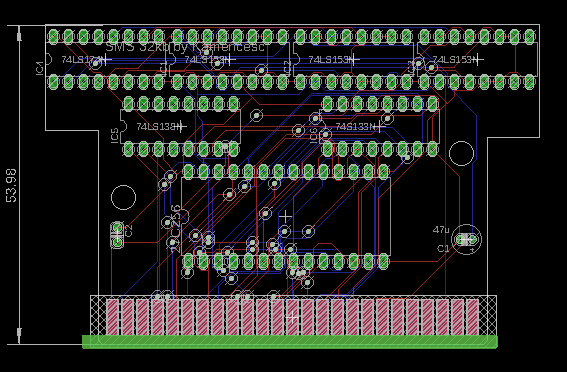Select the rightmost 74LS153N chip label
Screen dimensions: 567x372
click(454, 59)
